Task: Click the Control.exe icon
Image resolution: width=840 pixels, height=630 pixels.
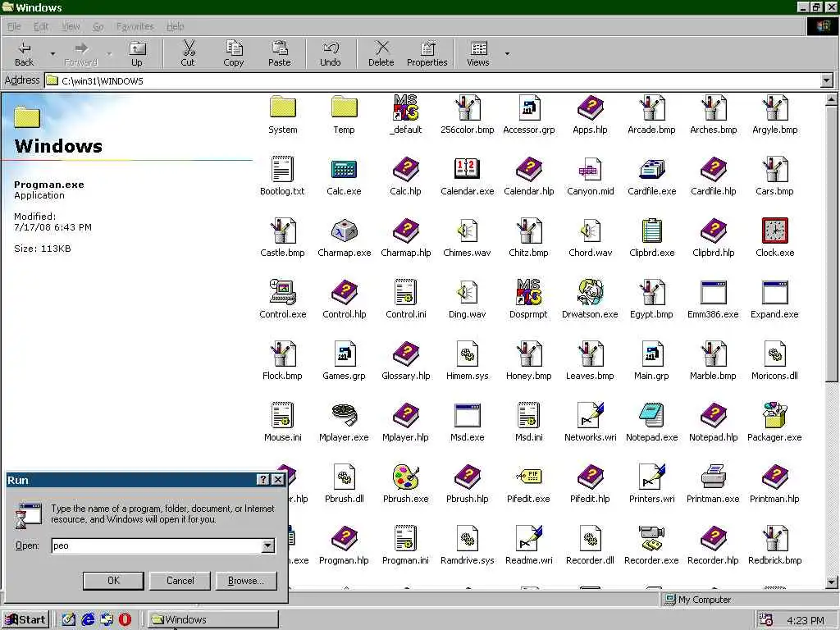Action: pos(282,293)
